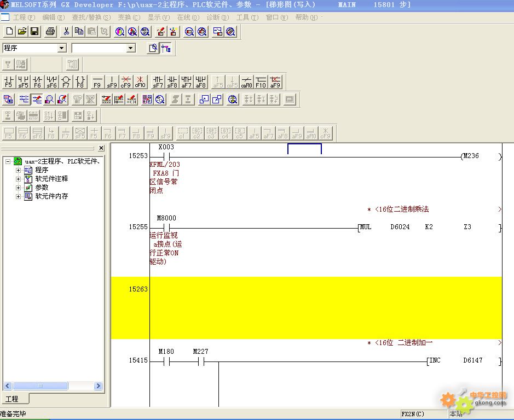Insert a parallel open contact (sF5)

click(x=23, y=82)
